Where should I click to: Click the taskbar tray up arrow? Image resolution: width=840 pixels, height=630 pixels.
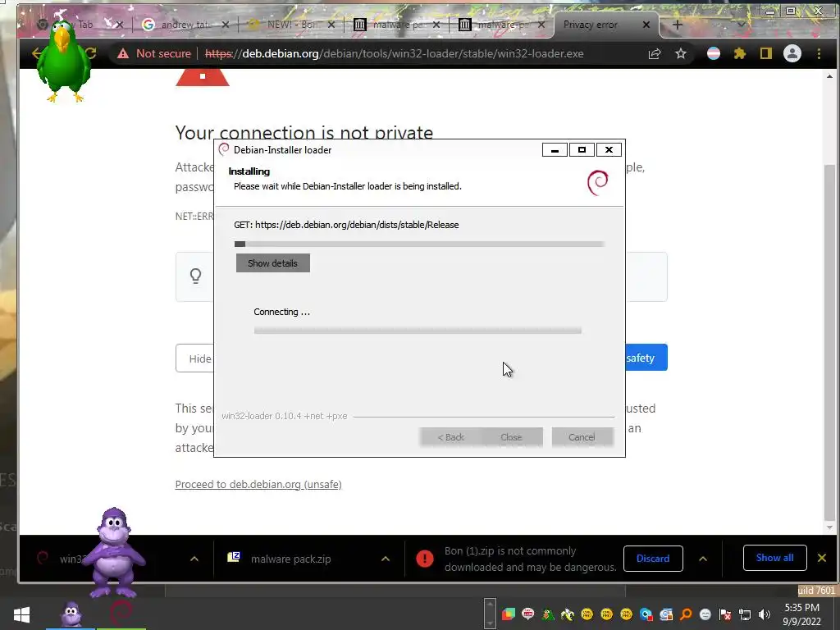[x=490, y=605]
